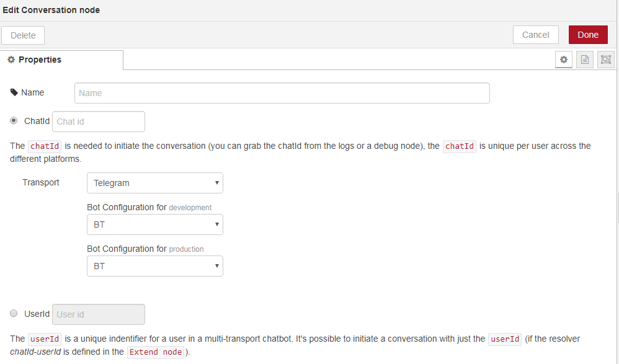619x364 pixels.
Task: Open the node Description editor icon
Action: point(585,59)
